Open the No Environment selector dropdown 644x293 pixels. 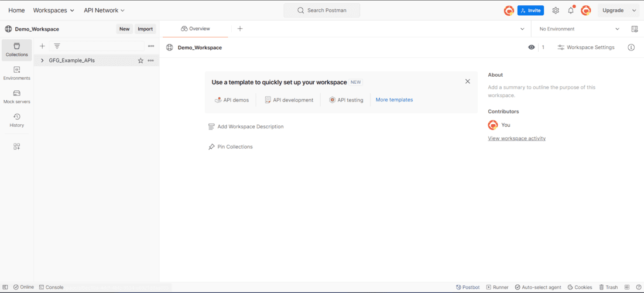[580, 29]
